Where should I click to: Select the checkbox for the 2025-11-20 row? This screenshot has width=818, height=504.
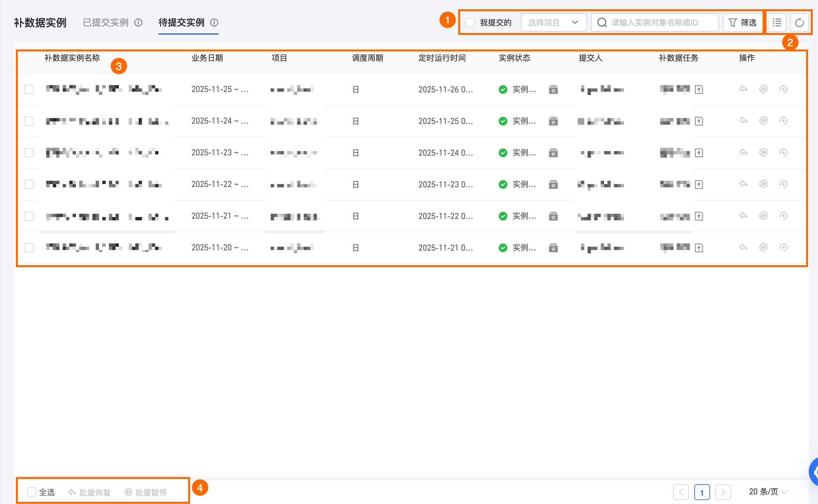(29, 248)
